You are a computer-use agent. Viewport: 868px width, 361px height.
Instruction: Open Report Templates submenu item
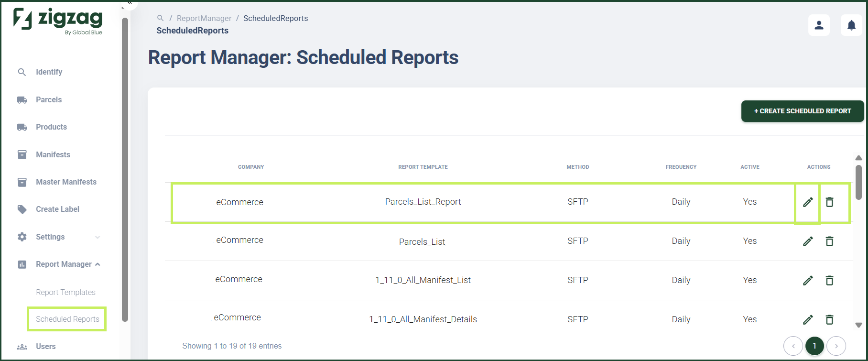(65, 292)
